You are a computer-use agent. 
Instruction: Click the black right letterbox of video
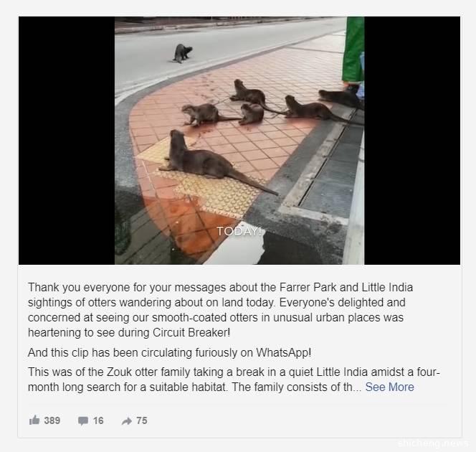pos(412,141)
